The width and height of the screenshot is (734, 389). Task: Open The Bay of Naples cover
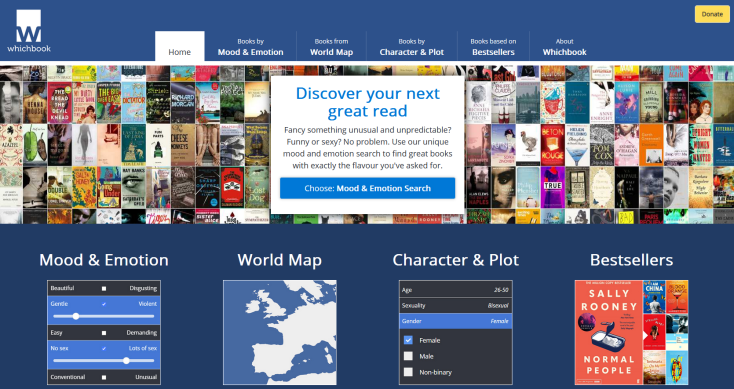pos(478,187)
